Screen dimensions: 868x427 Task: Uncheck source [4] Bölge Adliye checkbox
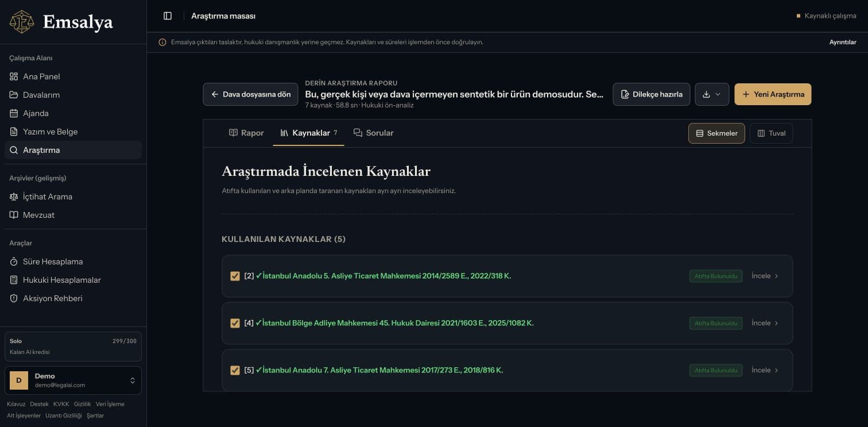pos(235,323)
